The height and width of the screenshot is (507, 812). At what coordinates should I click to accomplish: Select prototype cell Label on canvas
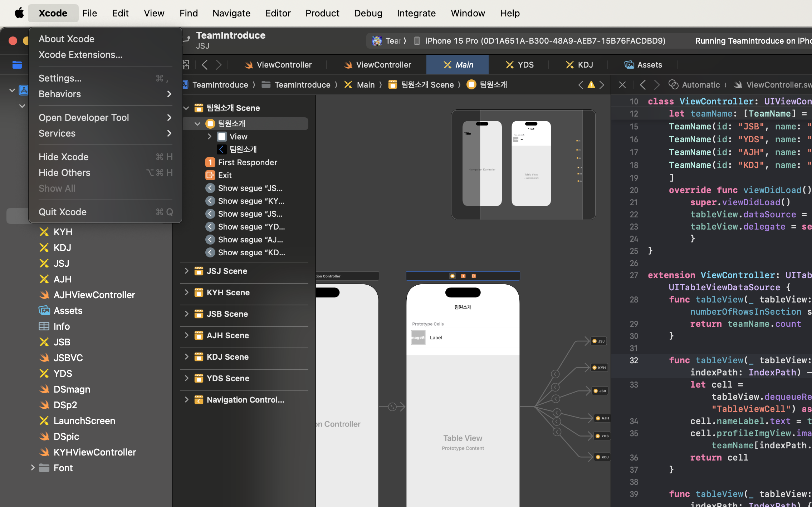coord(436,338)
